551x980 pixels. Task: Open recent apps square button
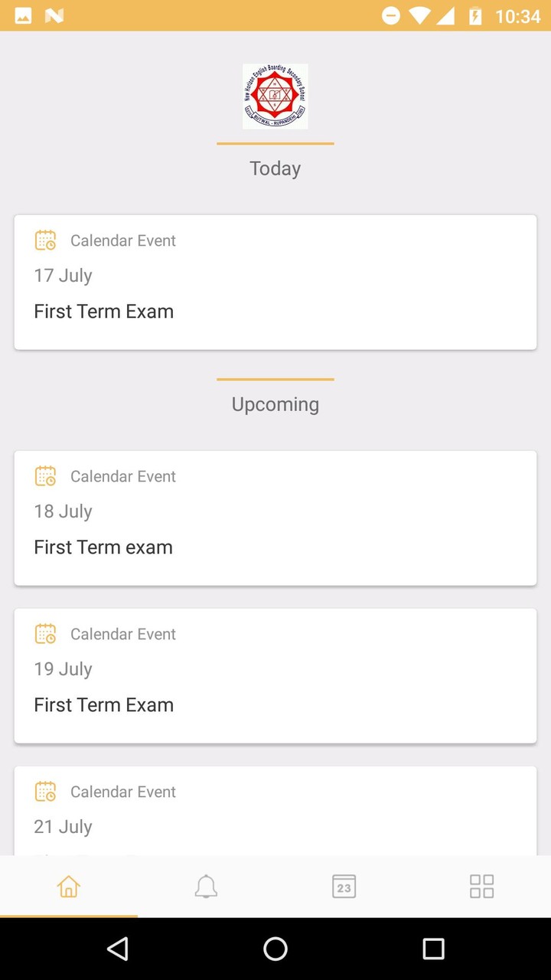click(433, 949)
